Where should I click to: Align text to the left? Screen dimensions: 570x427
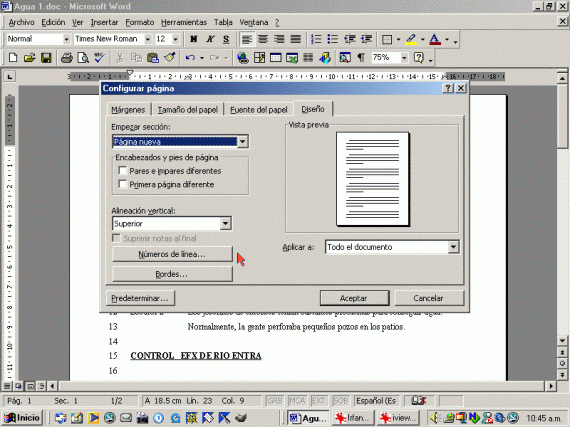[x=247, y=39]
